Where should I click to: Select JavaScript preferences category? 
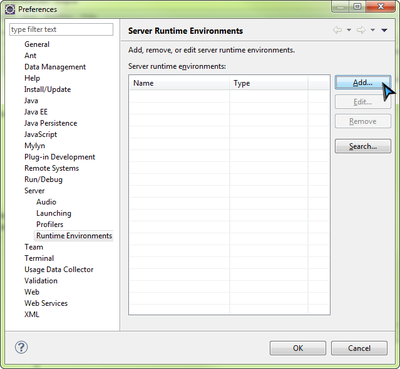tap(40, 134)
